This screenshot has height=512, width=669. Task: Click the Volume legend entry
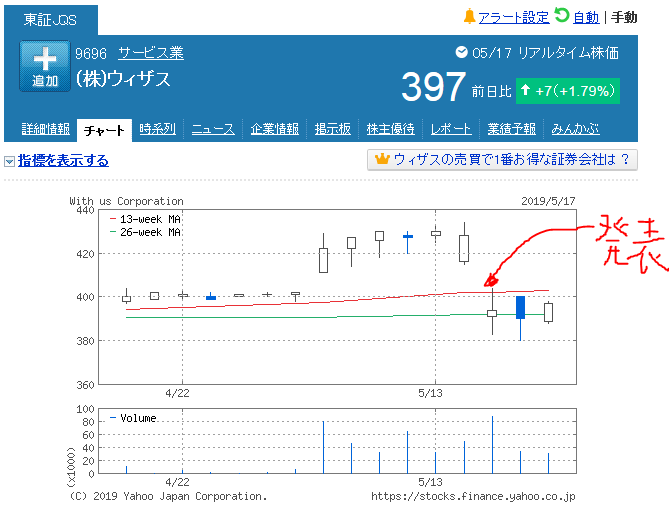pos(133,418)
